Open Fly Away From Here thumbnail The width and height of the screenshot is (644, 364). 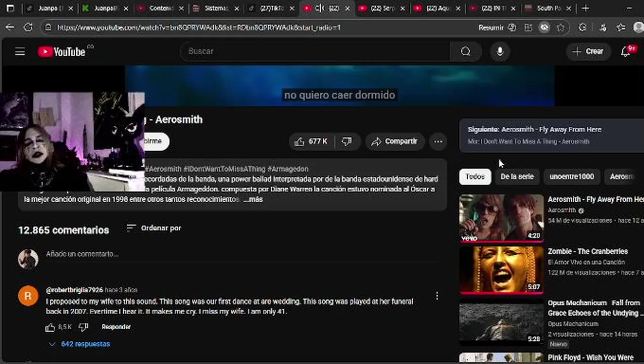502,218
